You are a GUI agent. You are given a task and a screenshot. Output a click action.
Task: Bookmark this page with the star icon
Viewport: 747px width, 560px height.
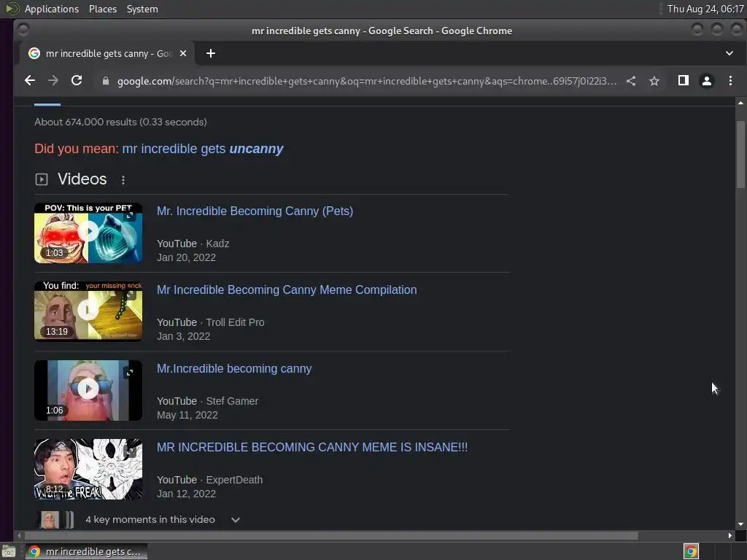click(654, 81)
